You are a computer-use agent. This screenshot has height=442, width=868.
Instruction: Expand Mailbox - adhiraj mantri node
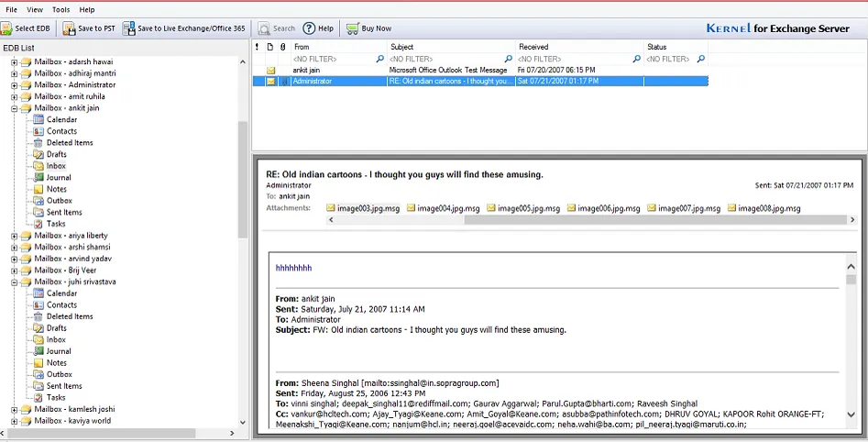pos(15,73)
